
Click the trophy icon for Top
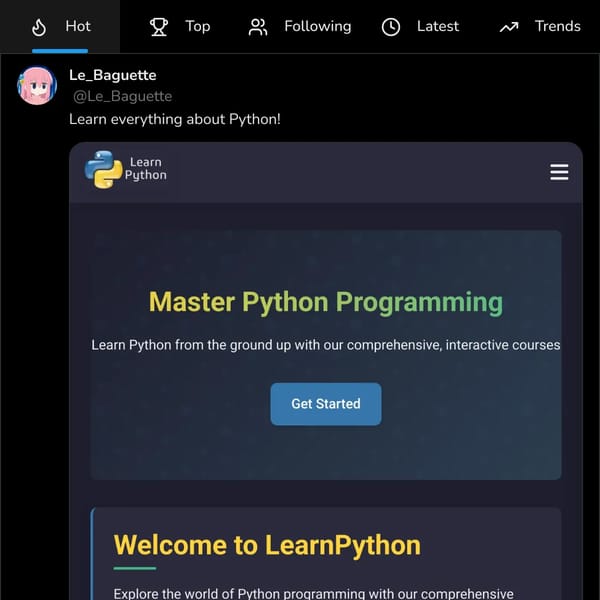click(159, 27)
